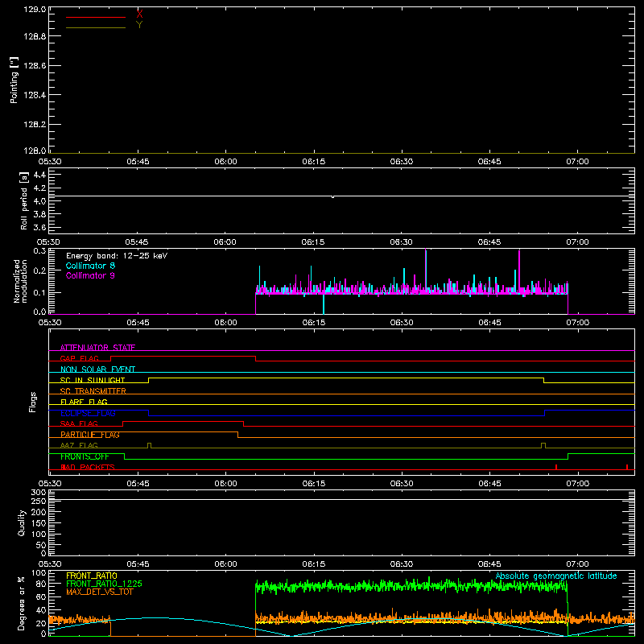Click the '0.1' modulation axis tick label

[39, 292]
